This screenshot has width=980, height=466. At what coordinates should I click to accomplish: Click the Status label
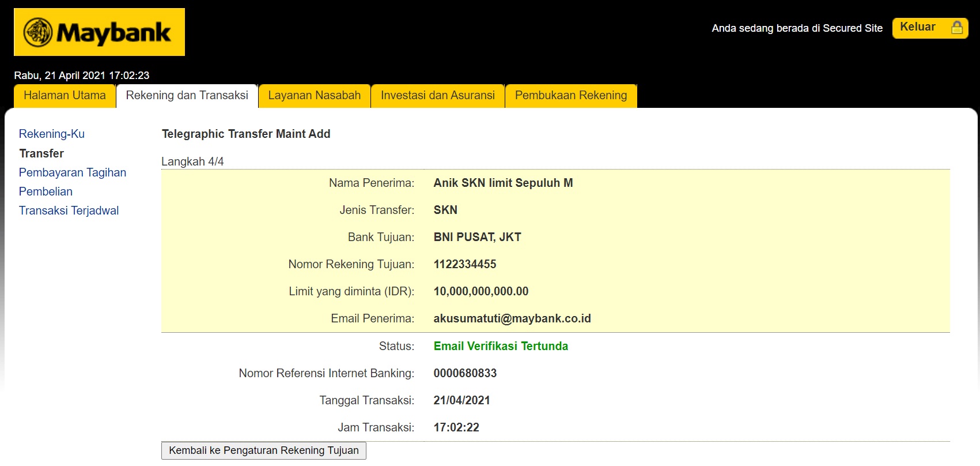396,346
